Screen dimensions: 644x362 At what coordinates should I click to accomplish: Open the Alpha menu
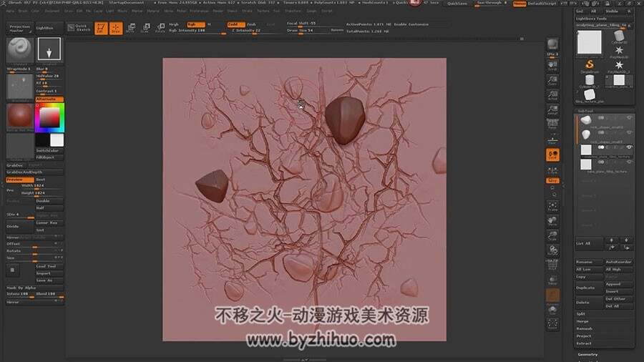10,11
